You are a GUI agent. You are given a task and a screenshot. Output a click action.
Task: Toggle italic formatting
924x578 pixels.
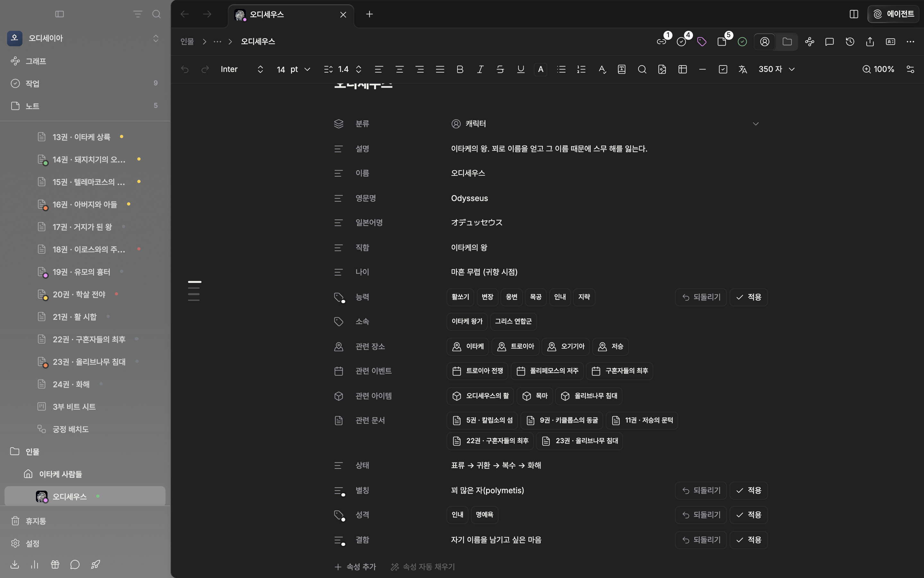[x=480, y=69]
